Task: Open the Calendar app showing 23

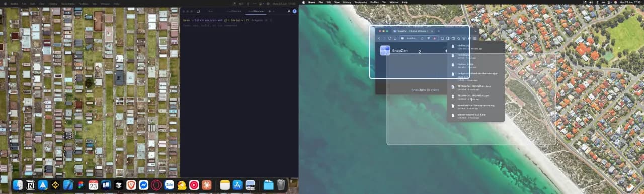Action: coord(93,185)
